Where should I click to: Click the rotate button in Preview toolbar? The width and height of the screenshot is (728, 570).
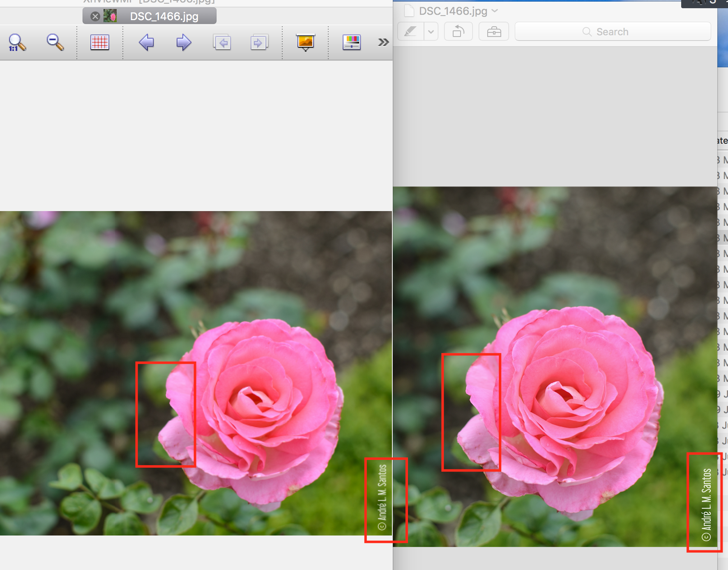click(458, 32)
